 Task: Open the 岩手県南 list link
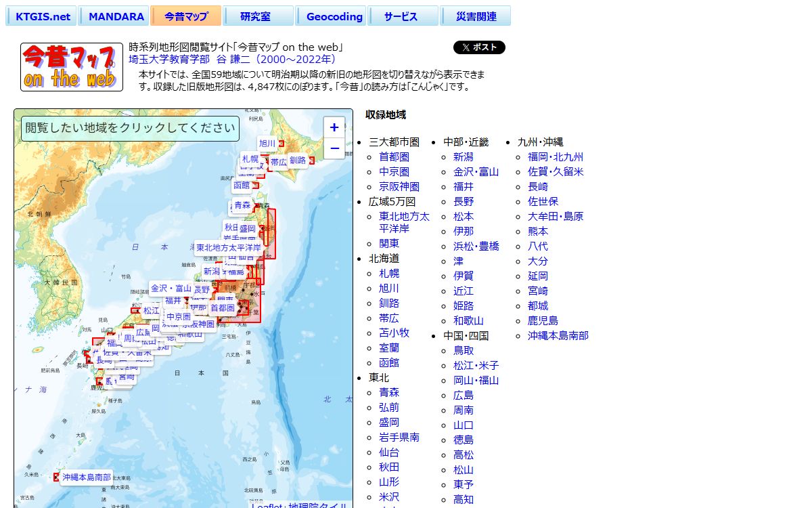point(399,437)
